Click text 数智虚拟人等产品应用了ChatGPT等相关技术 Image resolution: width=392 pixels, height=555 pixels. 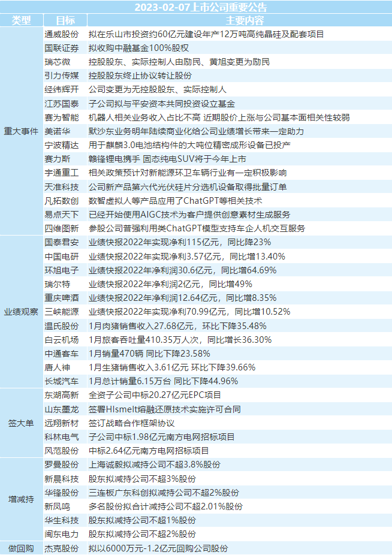tap(176, 200)
